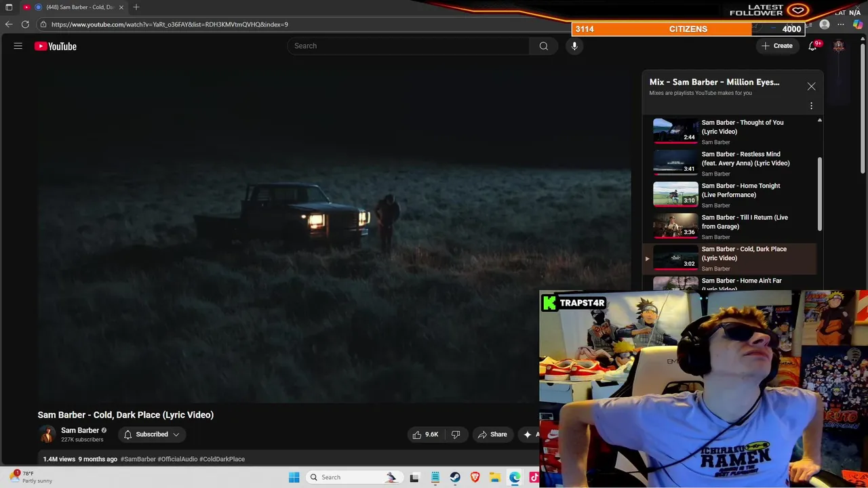The image size is (868, 488).
Task: Open the weather widget showing 78°F
Action: point(31,477)
